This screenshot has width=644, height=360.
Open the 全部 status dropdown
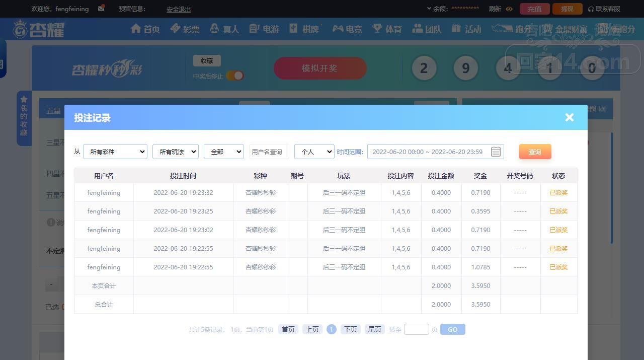click(x=223, y=152)
